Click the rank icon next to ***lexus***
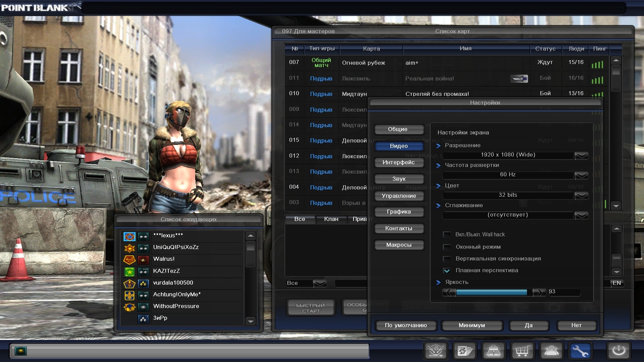 coord(143,237)
